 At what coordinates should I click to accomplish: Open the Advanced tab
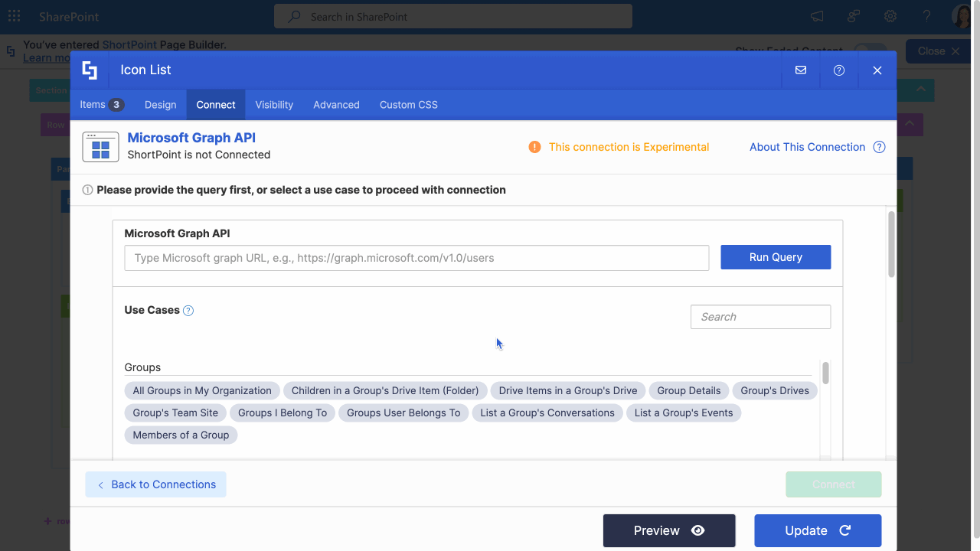[x=336, y=105]
